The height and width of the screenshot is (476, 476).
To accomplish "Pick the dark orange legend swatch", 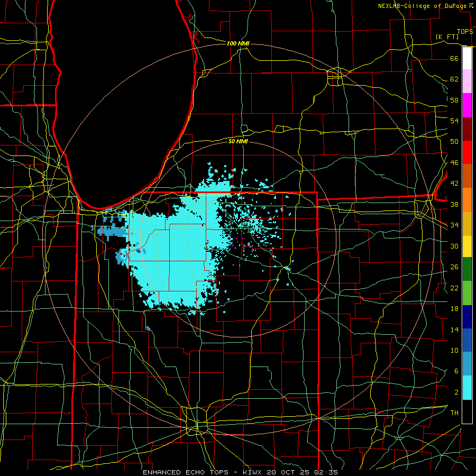I will point(467,176).
